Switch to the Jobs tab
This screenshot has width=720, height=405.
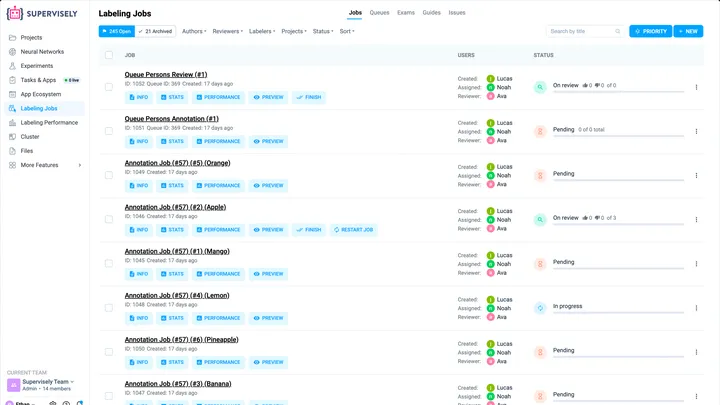tap(355, 13)
